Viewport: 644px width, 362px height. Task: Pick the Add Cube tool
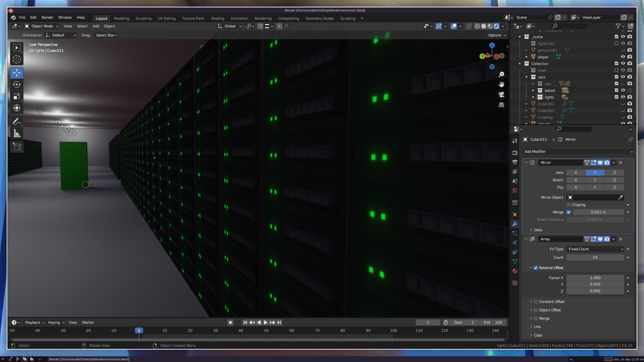(17, 146)
